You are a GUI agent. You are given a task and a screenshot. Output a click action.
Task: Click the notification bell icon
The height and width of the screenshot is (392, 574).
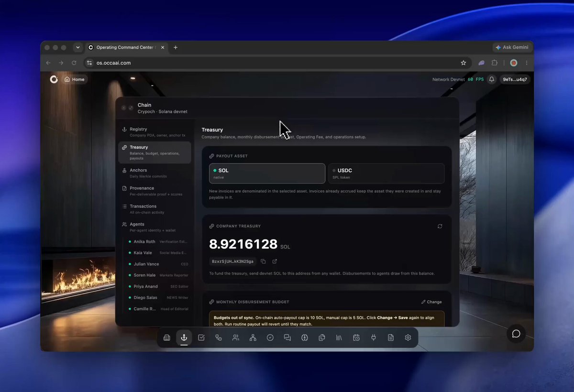[x=491, y=79]
